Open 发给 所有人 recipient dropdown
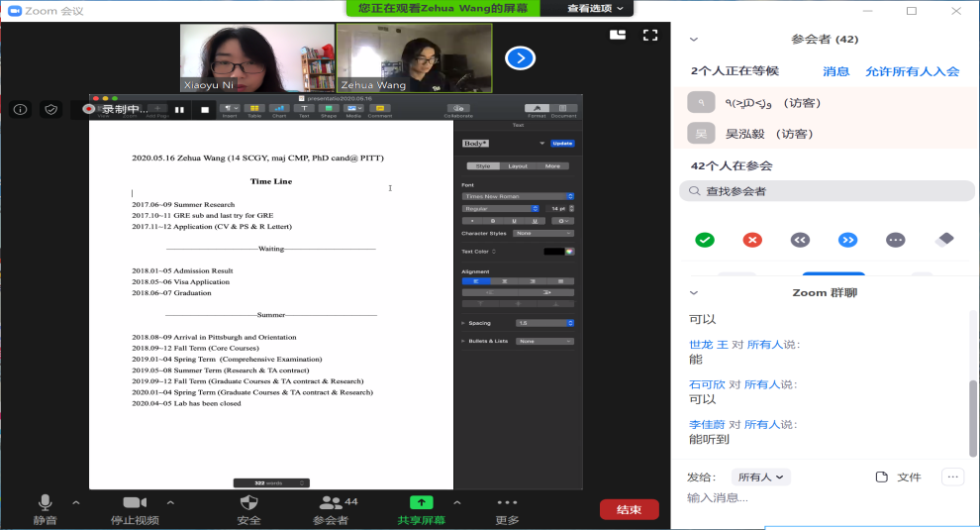Screen dimensions: 980x530 760,477
